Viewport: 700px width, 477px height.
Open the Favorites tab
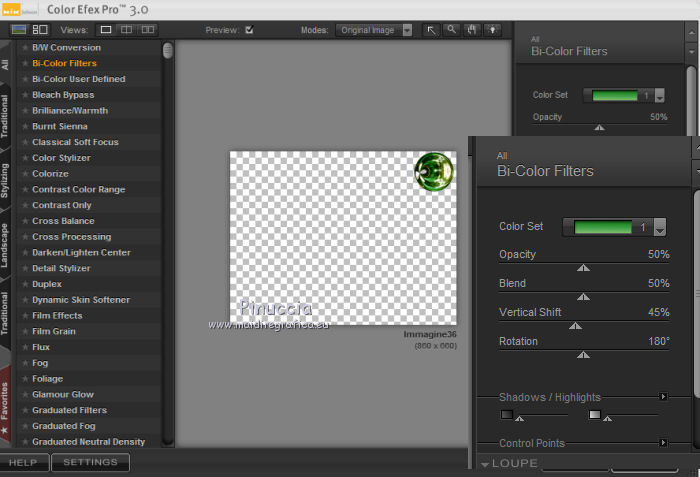tap(4, 407)
